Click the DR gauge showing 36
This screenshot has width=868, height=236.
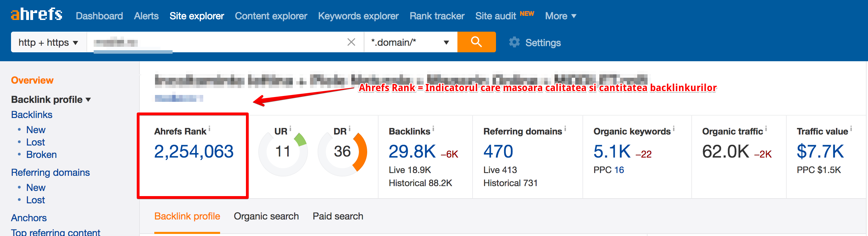[x=342, y=151]
